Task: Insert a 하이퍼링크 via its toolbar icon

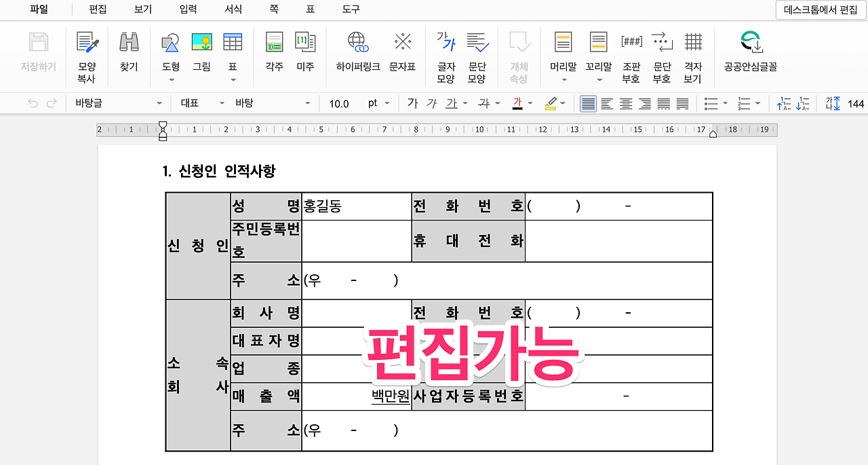Action: tap(355, 54)
